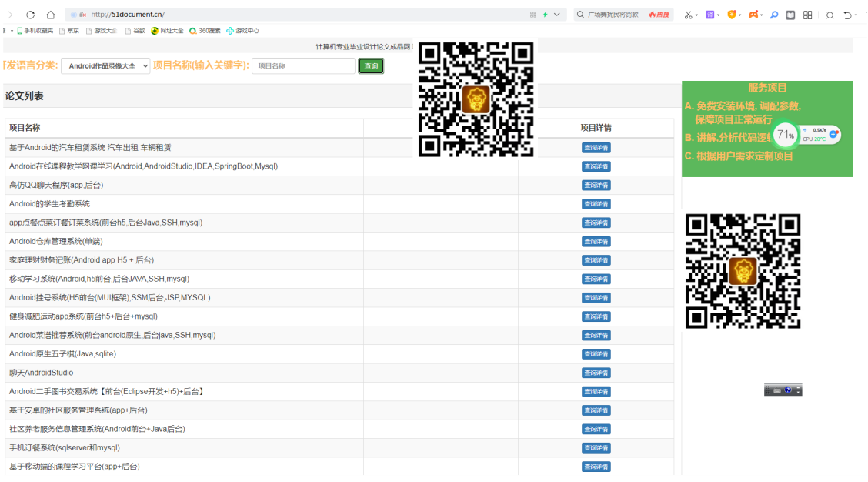This screenshot has height=482, width=868.
Task: Click 查询详情 for Android原生五子棋 row
Action: 596,355
